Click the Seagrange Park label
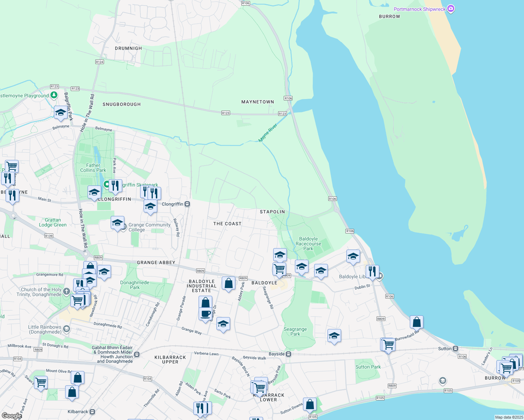The height and width of the screenshot is (420, 524). (x=295, y=331)
